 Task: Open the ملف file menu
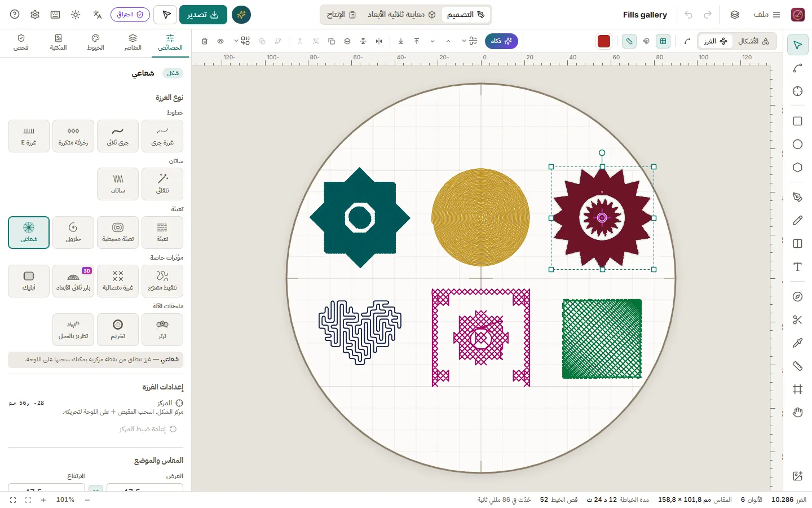pyautogui.click(x=767, y=15)
